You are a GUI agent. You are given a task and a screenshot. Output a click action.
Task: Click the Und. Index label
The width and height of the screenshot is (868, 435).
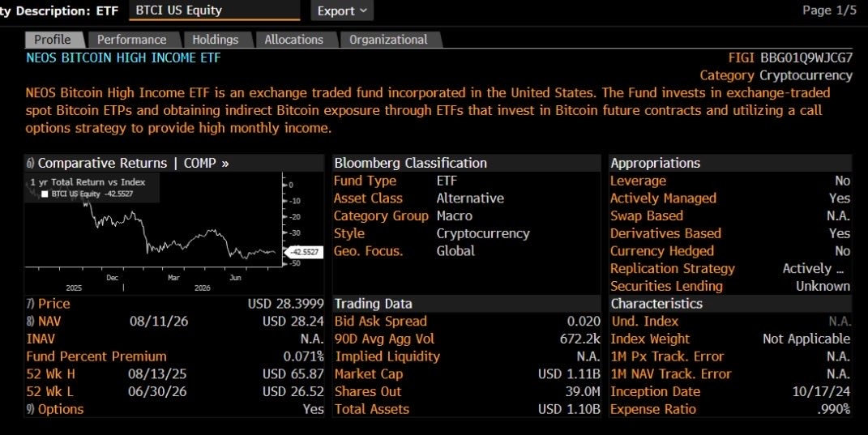click(x=645, y=322)
